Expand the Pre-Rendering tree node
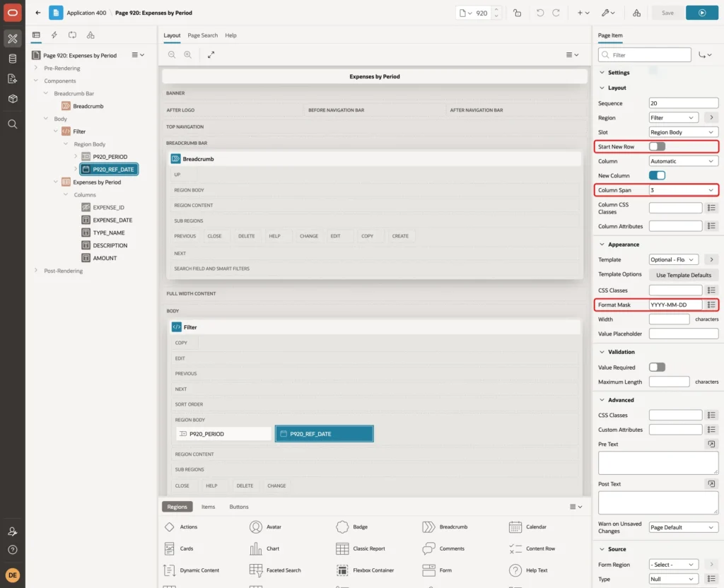Screen dimensions: 724x588 [36, 68]
